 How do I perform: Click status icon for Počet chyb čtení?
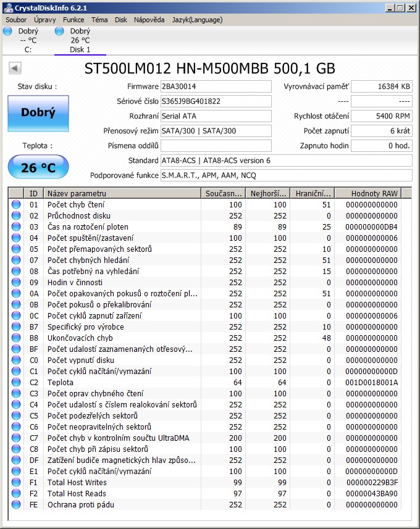click(16, 204)
